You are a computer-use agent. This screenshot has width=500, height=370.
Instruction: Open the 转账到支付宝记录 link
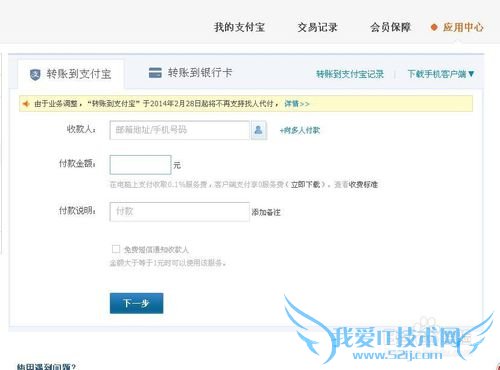[x=350, y=74]
